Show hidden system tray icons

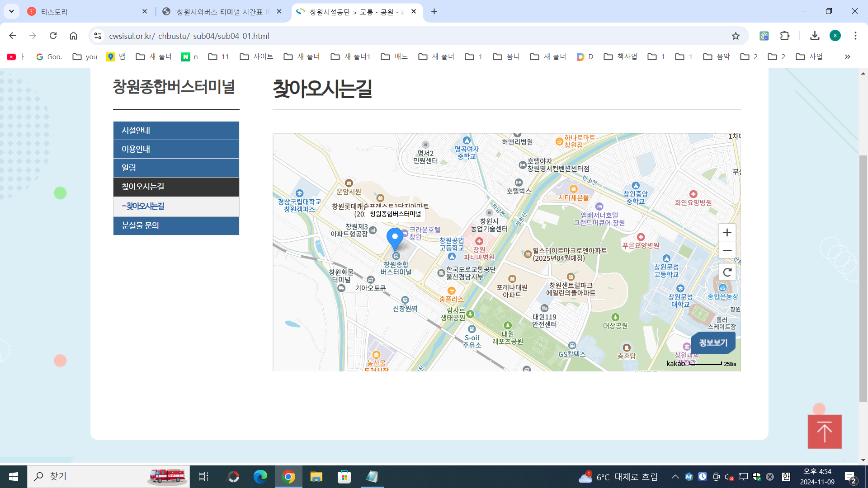point(675,477)
